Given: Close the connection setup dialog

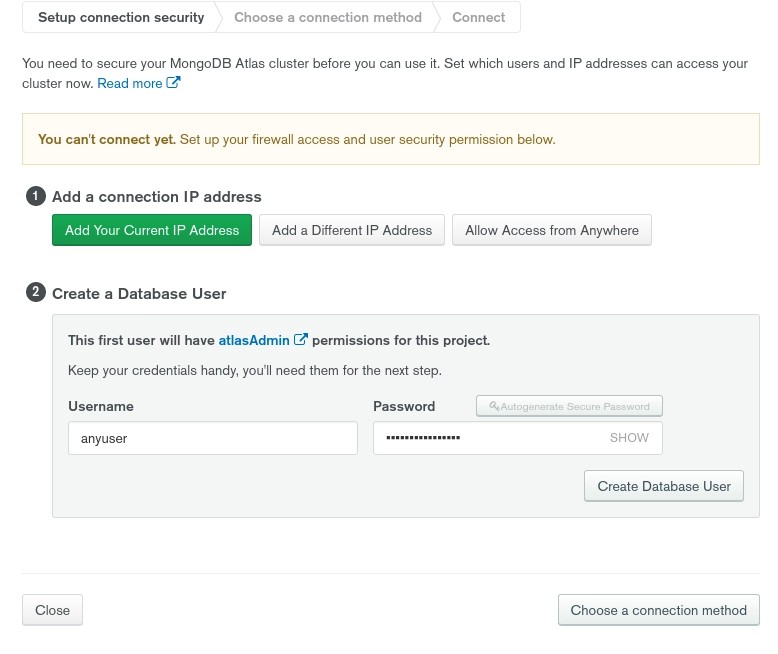Looking at the screenshot, I should click(52, 610).
